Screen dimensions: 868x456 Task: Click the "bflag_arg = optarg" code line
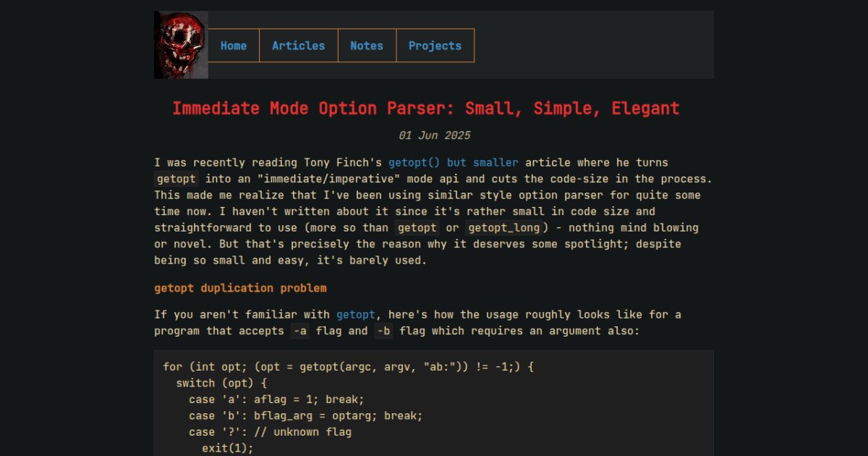pos(305,416)
